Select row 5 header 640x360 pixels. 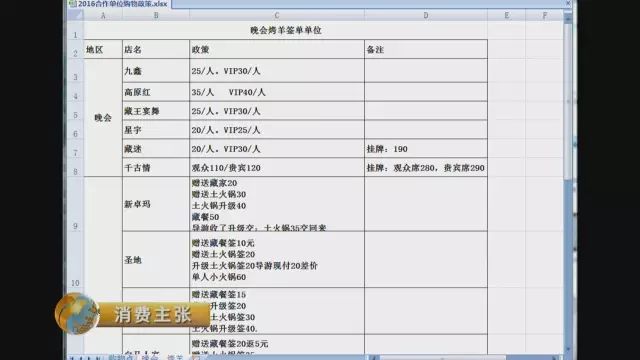pos(76,111)
